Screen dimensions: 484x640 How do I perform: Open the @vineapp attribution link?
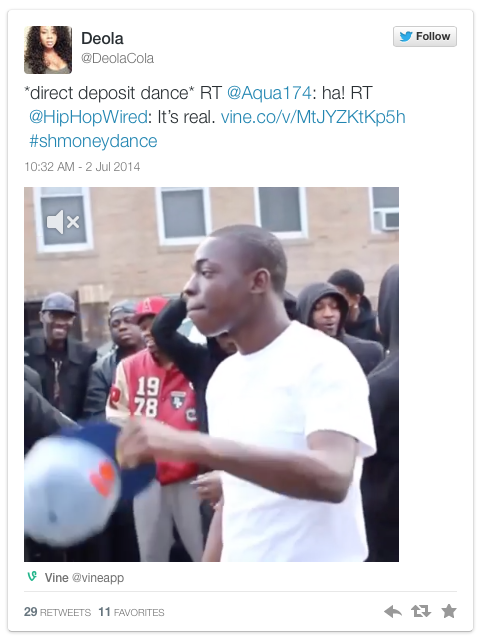point(98,578)
